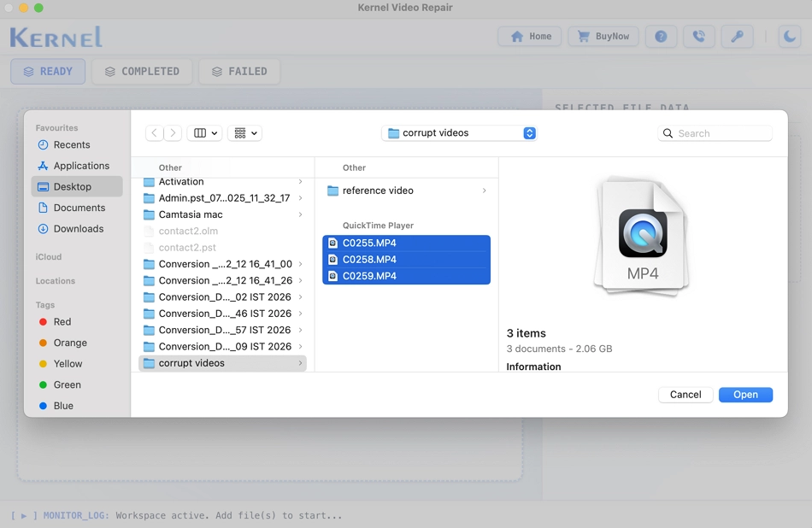The image size is (812, 528).
Task: Click the Locations sidebar header
Action: click(56, 281)
